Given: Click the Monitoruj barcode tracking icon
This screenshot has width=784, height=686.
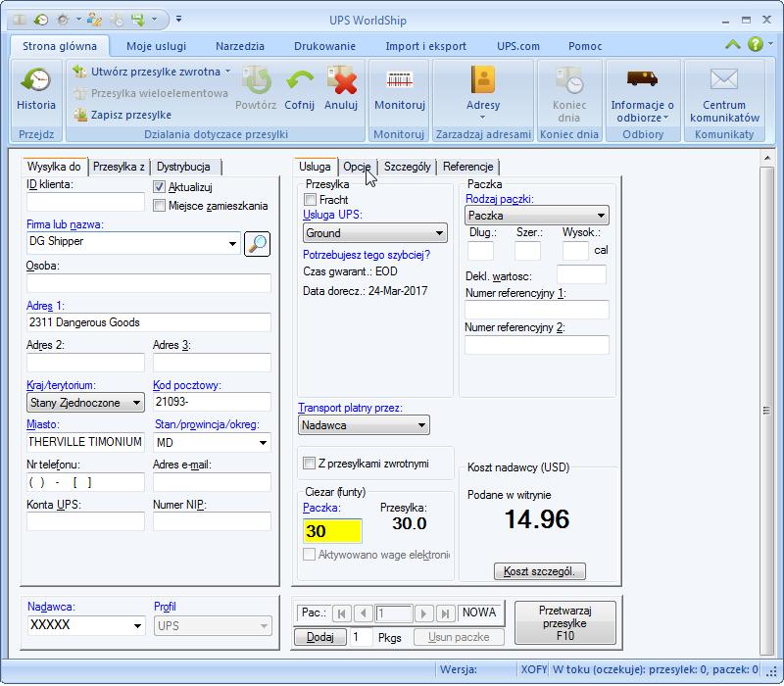Looking at the screenshot, I should [400, 79].
